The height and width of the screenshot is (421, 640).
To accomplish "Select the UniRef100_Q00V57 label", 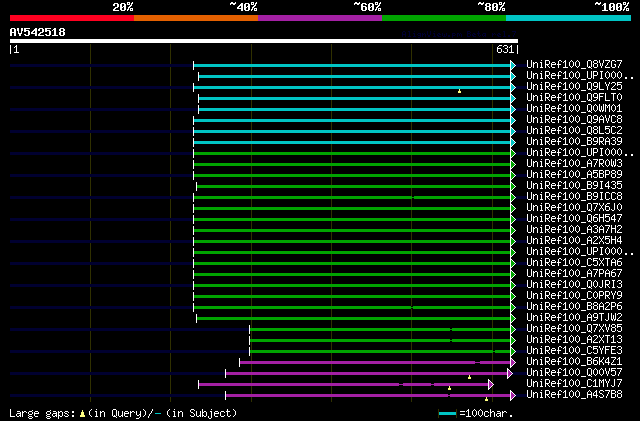I will point(574,373).
